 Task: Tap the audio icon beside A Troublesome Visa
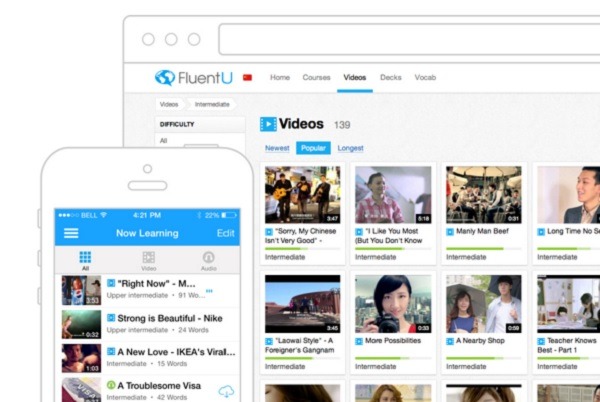pos(111,385)
